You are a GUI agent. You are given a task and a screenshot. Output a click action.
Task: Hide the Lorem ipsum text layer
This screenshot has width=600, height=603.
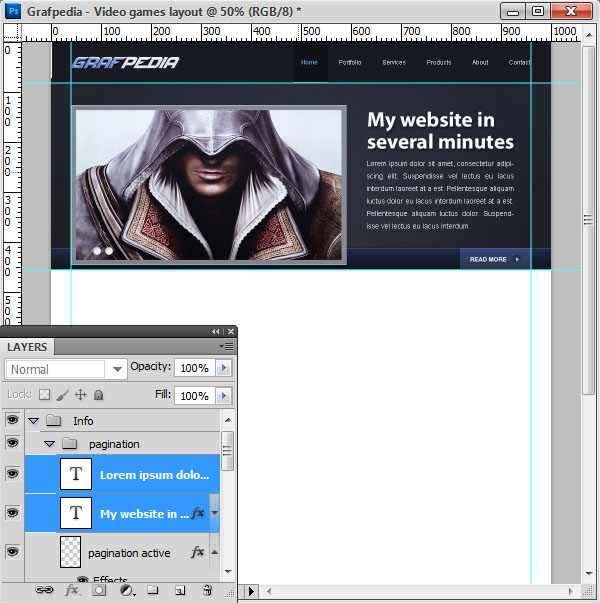(x=12, y=473)
